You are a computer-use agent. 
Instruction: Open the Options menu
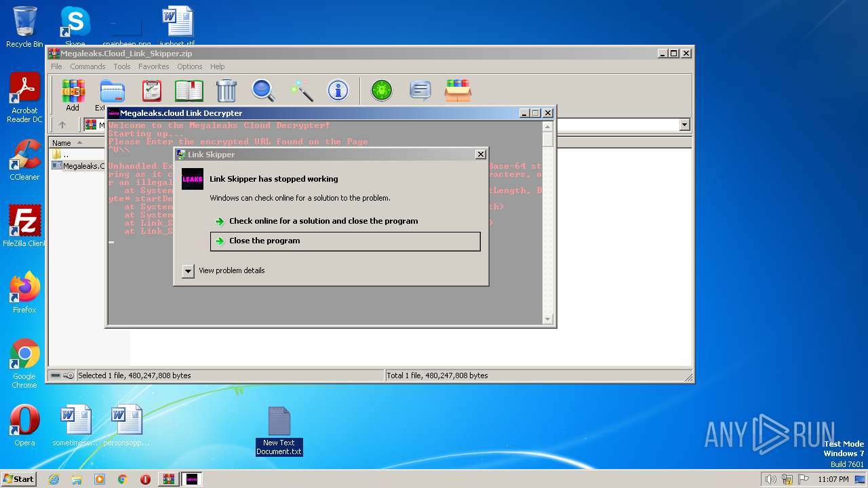(x=190, y=66)
